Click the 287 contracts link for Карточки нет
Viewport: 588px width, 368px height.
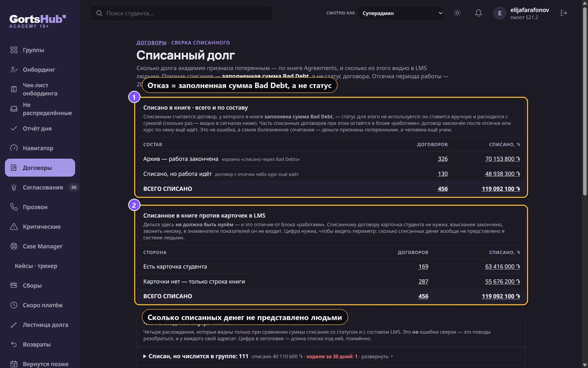(x=423, y=282)
